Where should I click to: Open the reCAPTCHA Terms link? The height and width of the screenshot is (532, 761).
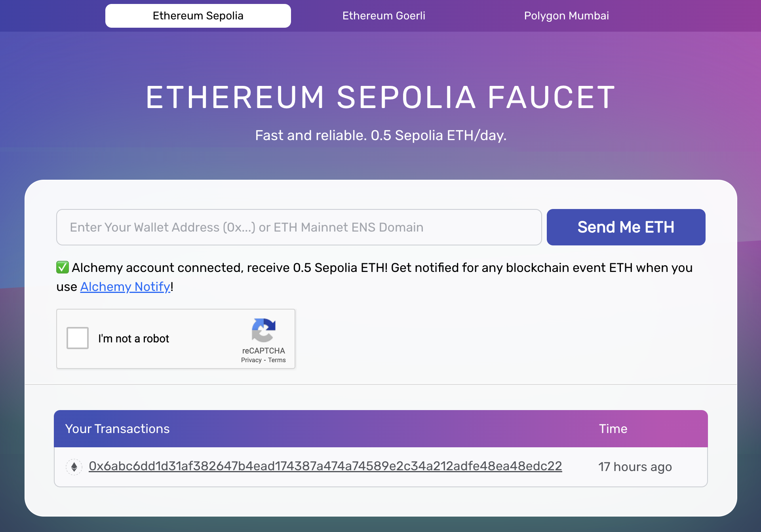click(x=277, y=360)
